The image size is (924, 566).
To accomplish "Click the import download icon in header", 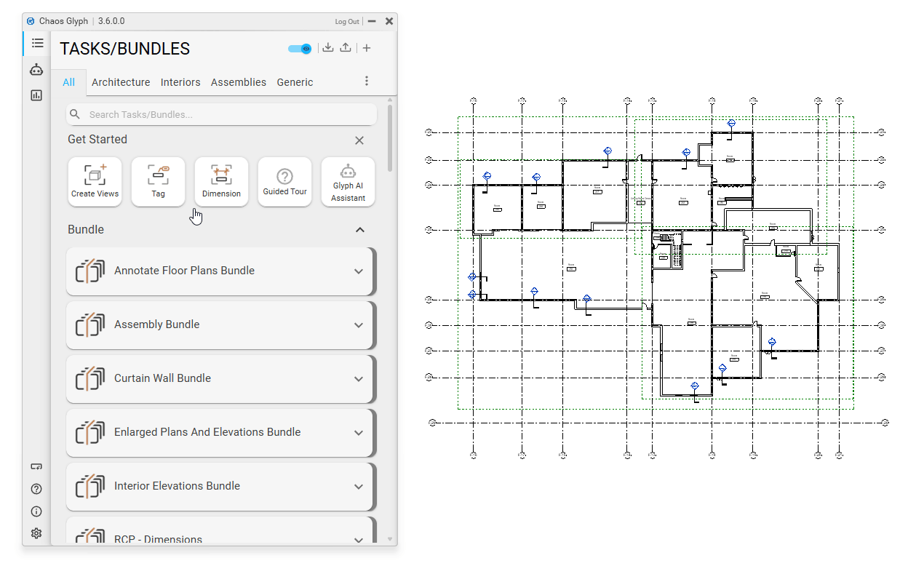I will (328, 48).
